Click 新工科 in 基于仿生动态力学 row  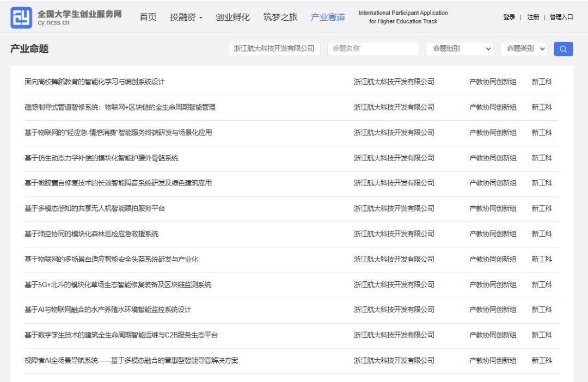click(x=542, y=158)
